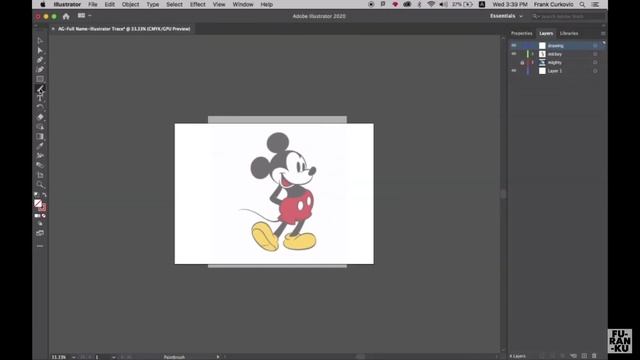Select the Symbol Sprayer tool
The height and width of the screenshot is (360, 640).
point(40,156)
